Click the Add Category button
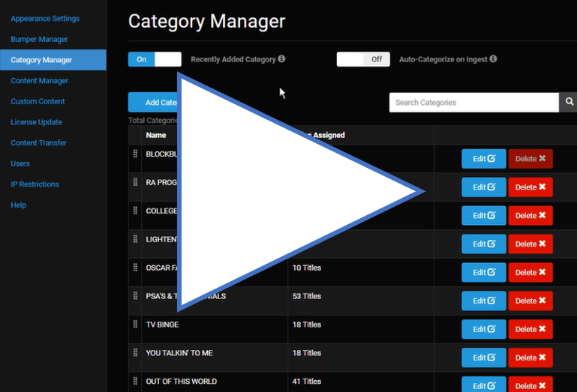The image size is (577, 392). 153,103
